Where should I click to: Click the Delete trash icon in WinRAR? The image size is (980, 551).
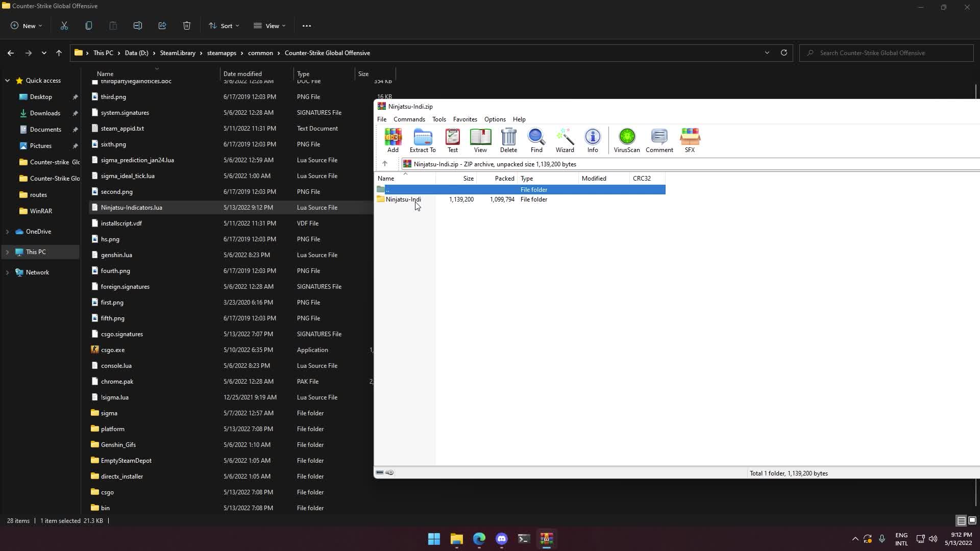508,140
